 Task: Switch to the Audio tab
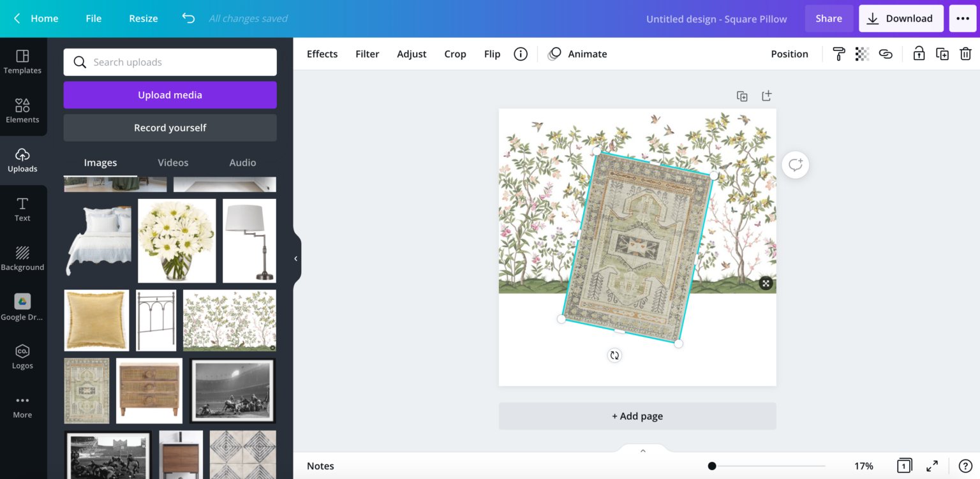click(242, 163)
